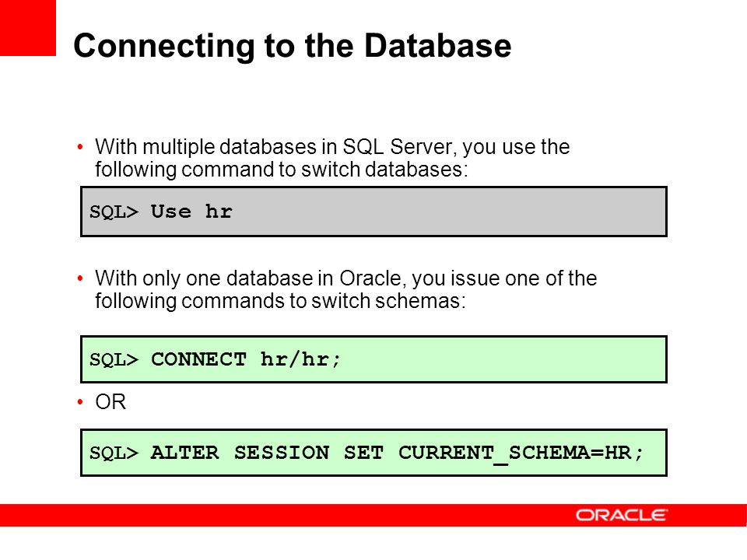The height and width of the screenshot is (560, 747).
Task: Click CURRENT_SCHEMA=HR; text
Action: coord(521,453)
